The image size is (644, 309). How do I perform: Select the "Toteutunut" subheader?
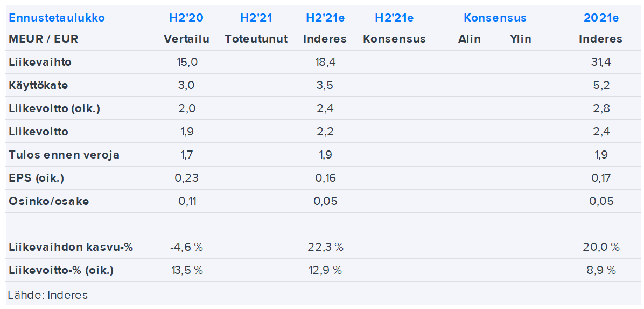(x=256, y=39)
